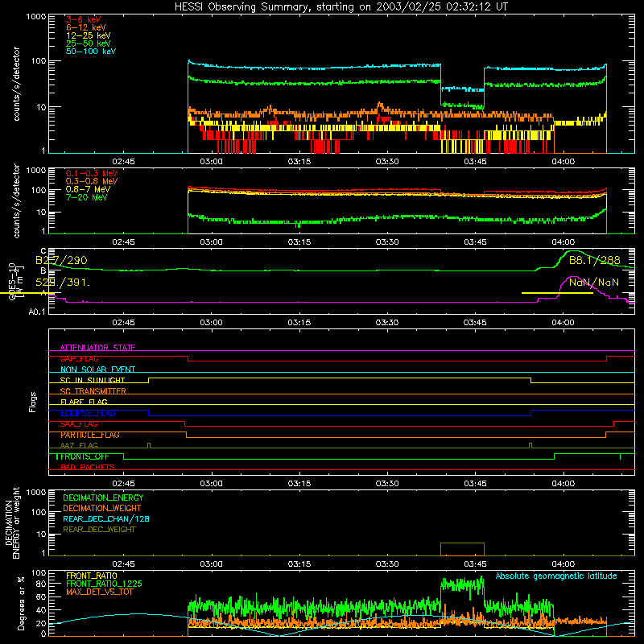Select the green FRONTS_OFF flag label
This screenshot has height=644, width=644.
85,456
